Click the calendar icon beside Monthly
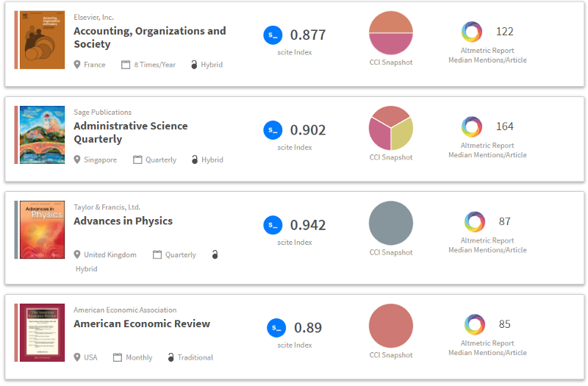Image resolution: width=588 pixels, height=386 pixels. coord(118,357)
